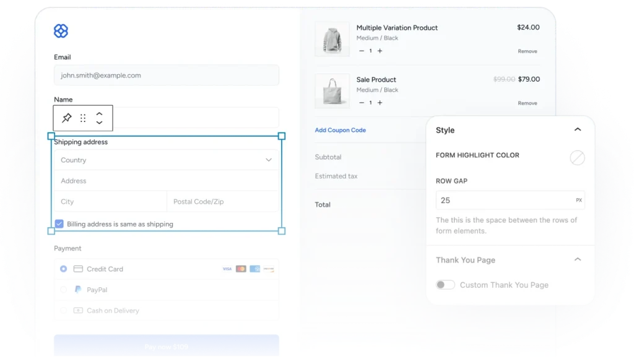Click the Sale Product title
The width and height of the screenshot is (634, 364).
376,80
